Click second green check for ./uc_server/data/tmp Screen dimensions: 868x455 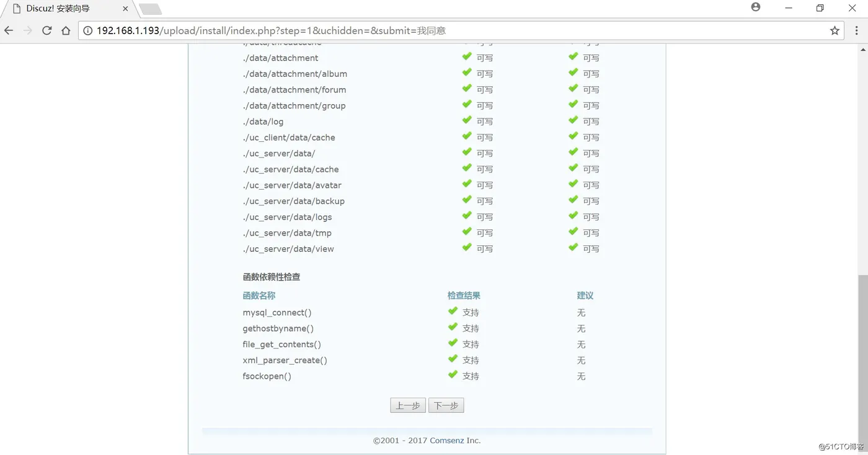(573, 232)
